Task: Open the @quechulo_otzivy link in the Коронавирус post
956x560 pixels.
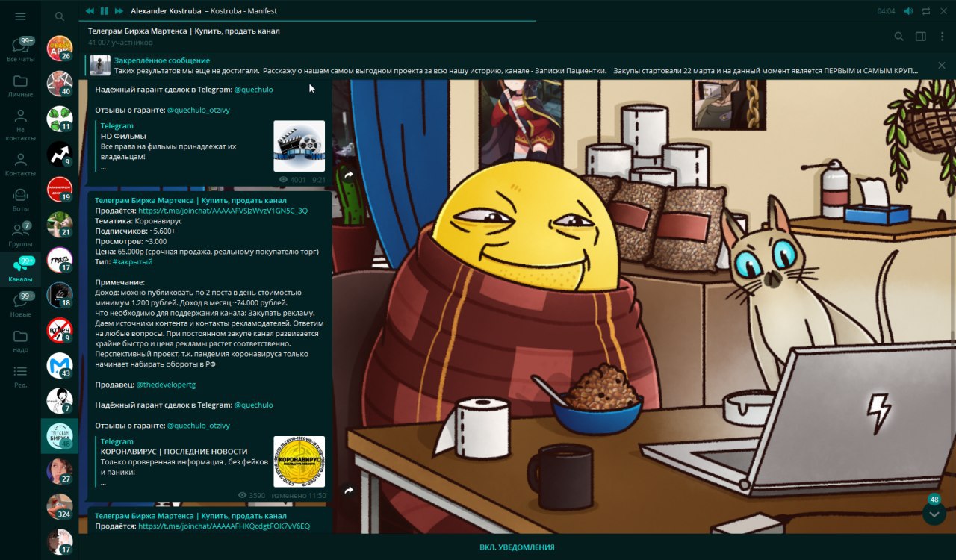Action: pos(198,426)
